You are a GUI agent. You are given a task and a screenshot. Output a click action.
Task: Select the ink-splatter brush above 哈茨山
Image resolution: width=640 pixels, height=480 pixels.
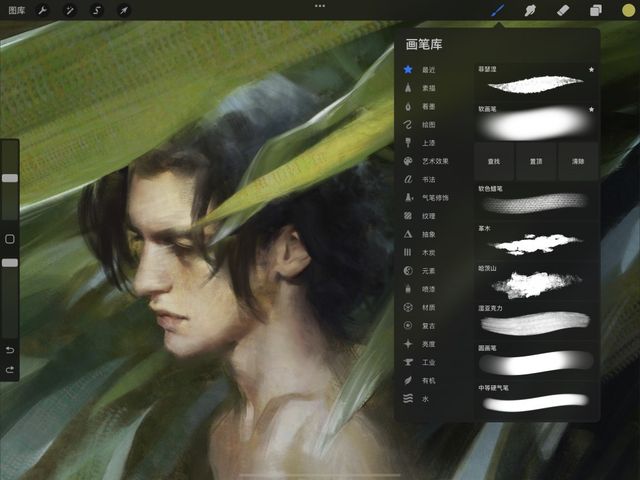click(x=536, y=242)
